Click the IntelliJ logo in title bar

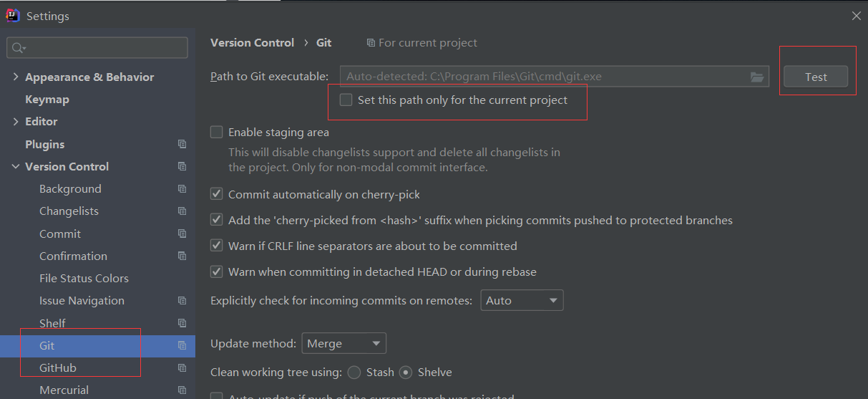(x=13, y=15)
